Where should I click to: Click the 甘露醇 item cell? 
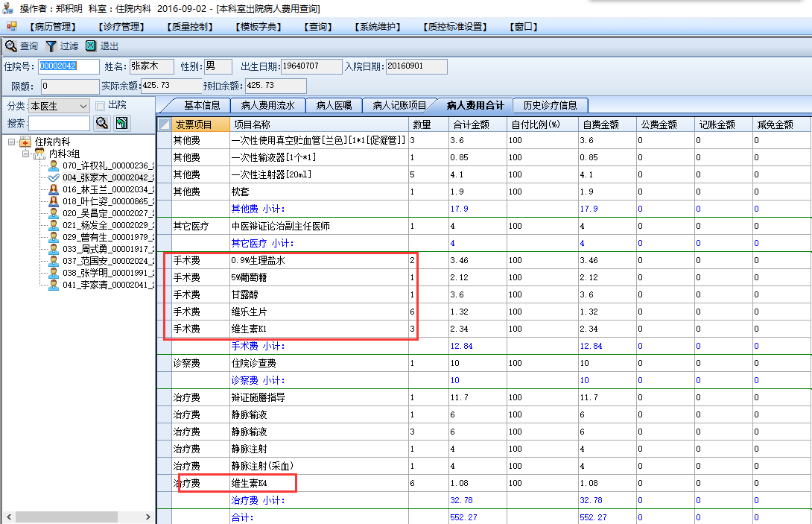[x=319, y=294]
